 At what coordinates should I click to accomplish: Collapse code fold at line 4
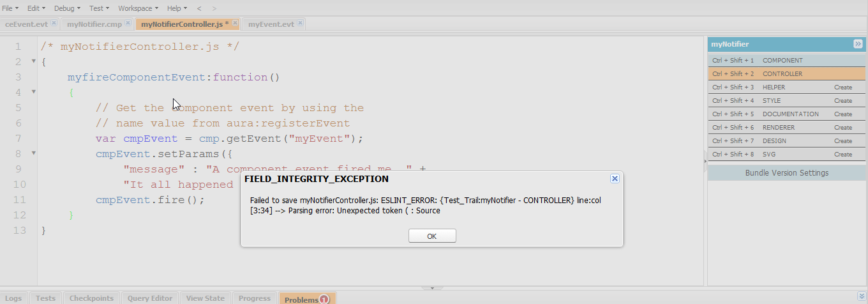pyautogui.click(x=33, y=92)
